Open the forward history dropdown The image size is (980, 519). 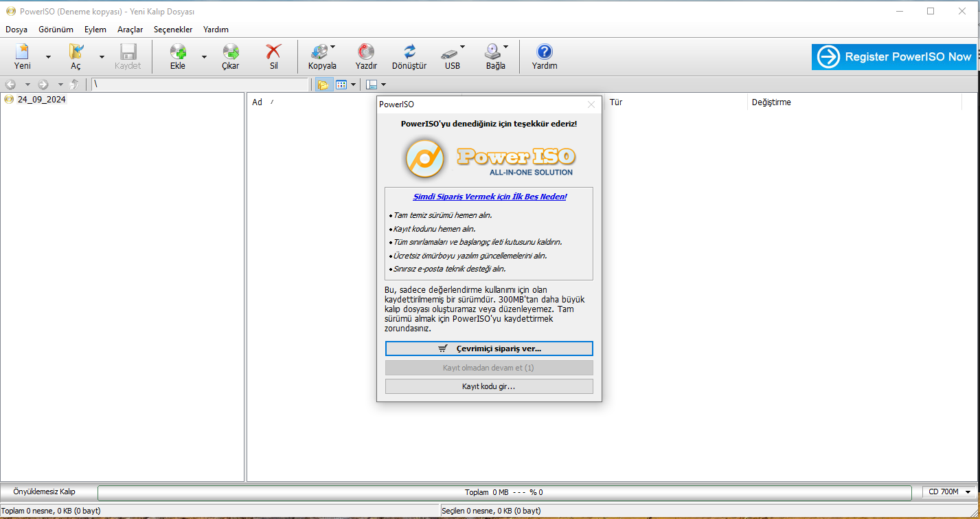[60, 85]
